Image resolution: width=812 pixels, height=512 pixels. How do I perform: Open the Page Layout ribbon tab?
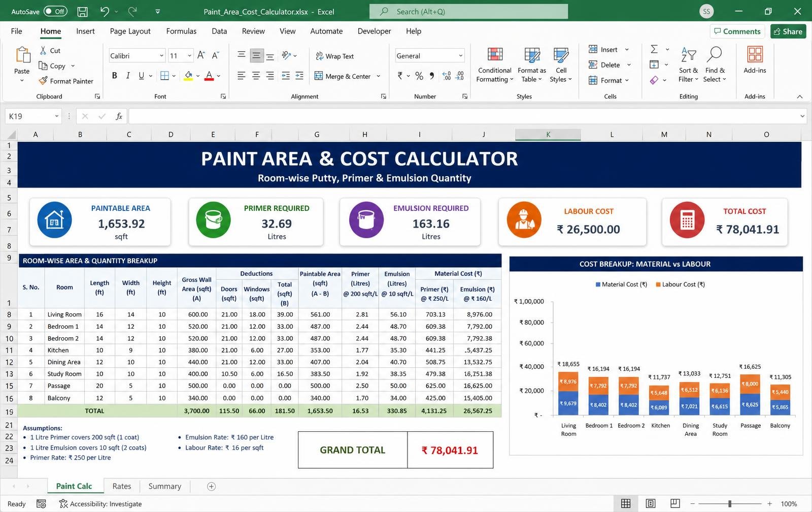[130, 31]
